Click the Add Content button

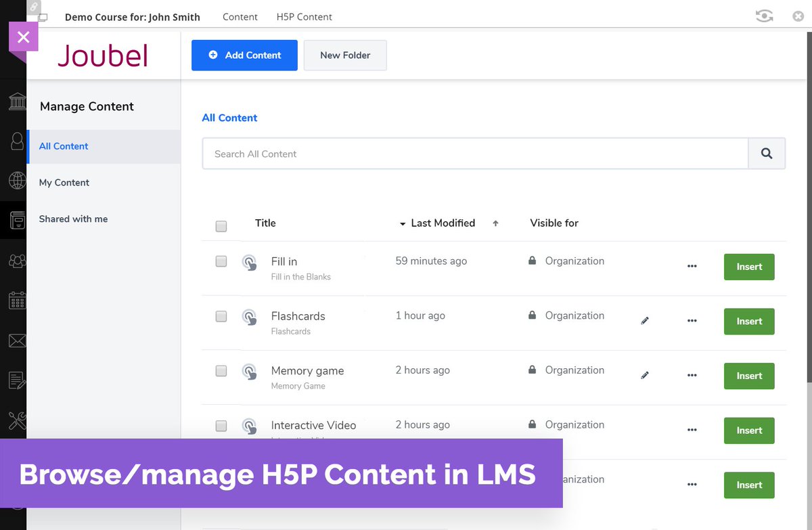point(244,56)
